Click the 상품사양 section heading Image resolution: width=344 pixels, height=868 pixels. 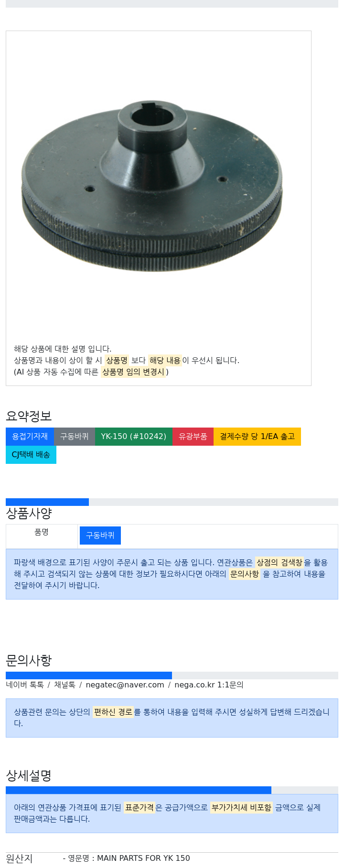[x=29, y=514]
